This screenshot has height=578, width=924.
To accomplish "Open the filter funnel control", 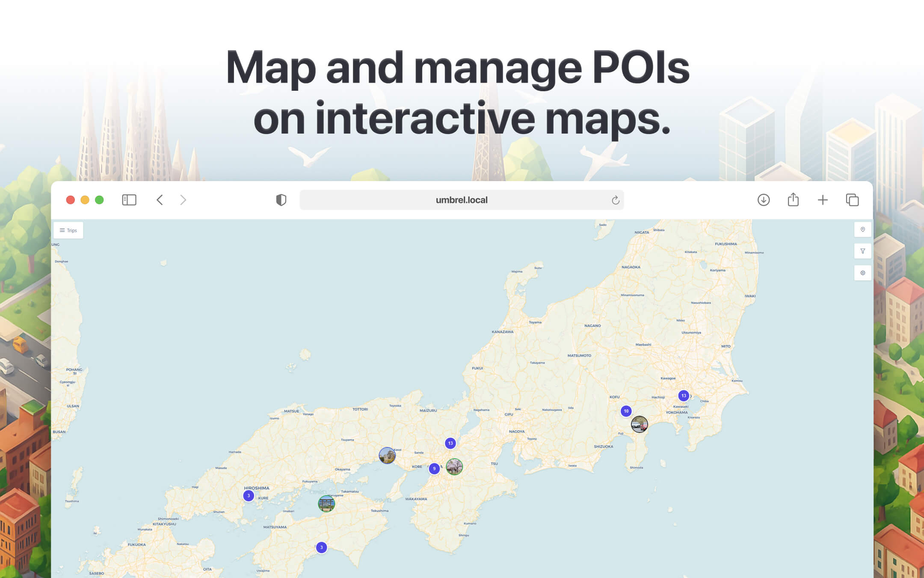I will [x=862, y=251].
